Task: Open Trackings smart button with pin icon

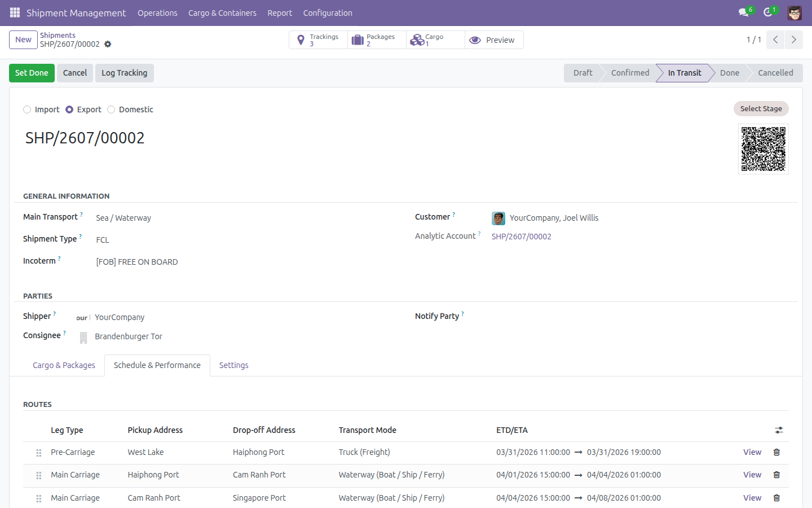Action: 318,40
